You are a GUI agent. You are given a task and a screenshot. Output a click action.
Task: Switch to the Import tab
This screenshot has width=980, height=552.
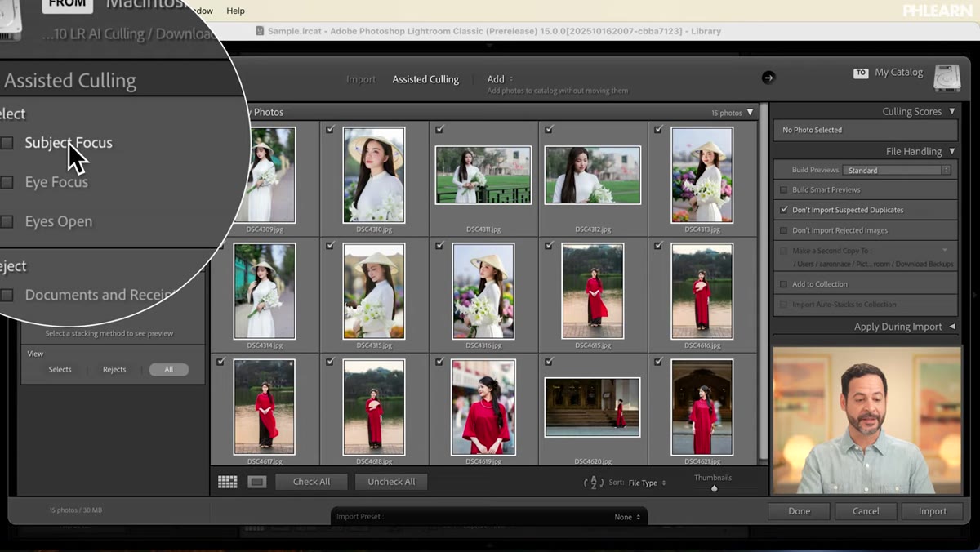[x=361, y=79]
